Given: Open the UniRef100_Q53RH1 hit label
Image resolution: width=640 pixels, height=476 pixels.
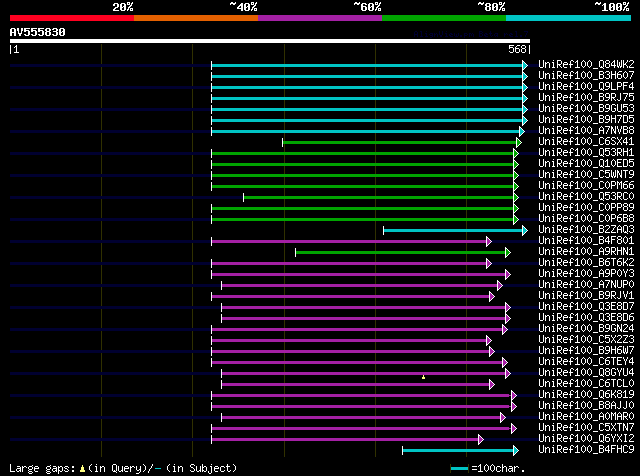Looking at the screenshot, I should pyautogui.click(x=586, y=152).
